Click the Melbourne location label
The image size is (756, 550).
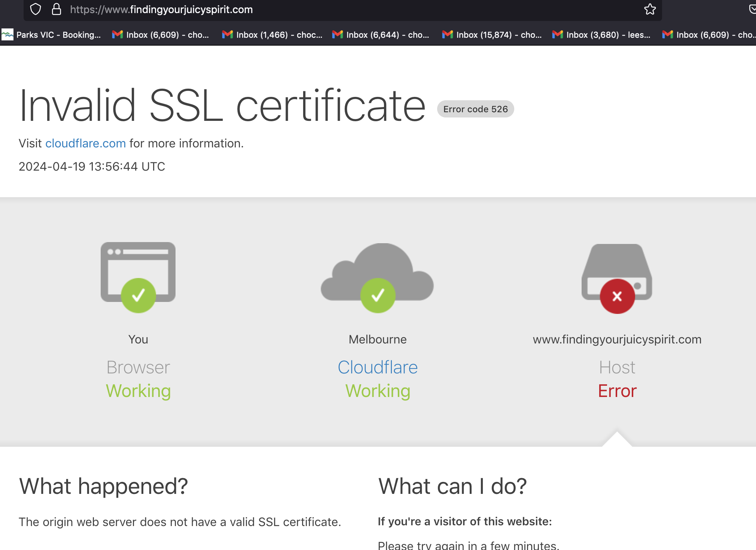point(378,339)
